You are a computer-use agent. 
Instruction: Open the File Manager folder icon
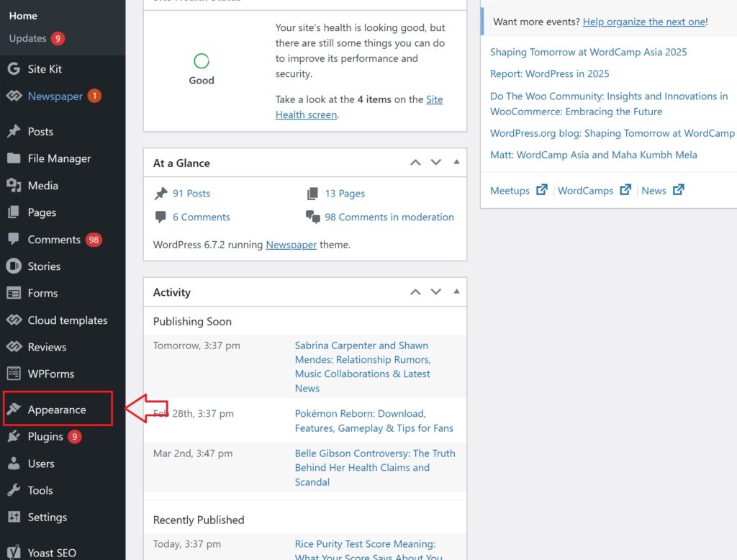(14, 158)
